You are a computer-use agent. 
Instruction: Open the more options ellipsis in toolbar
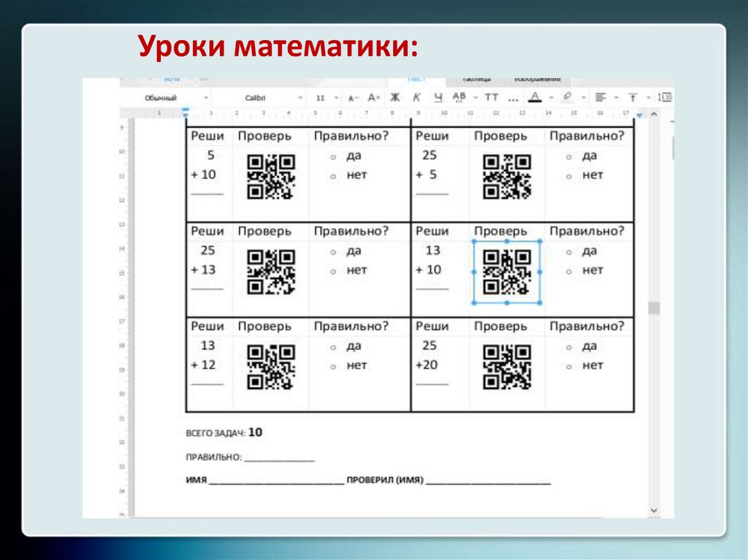point(513,100)
